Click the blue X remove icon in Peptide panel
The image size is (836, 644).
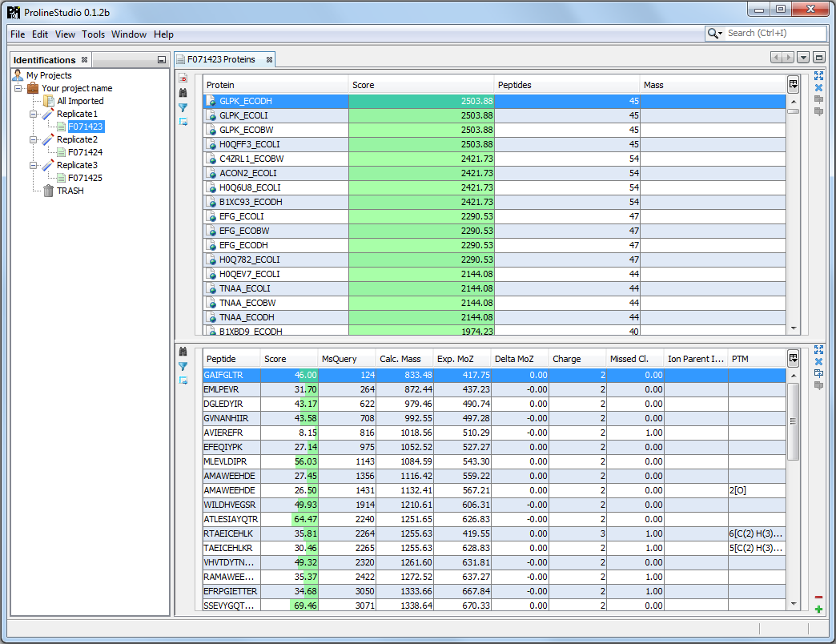[818, 361]
